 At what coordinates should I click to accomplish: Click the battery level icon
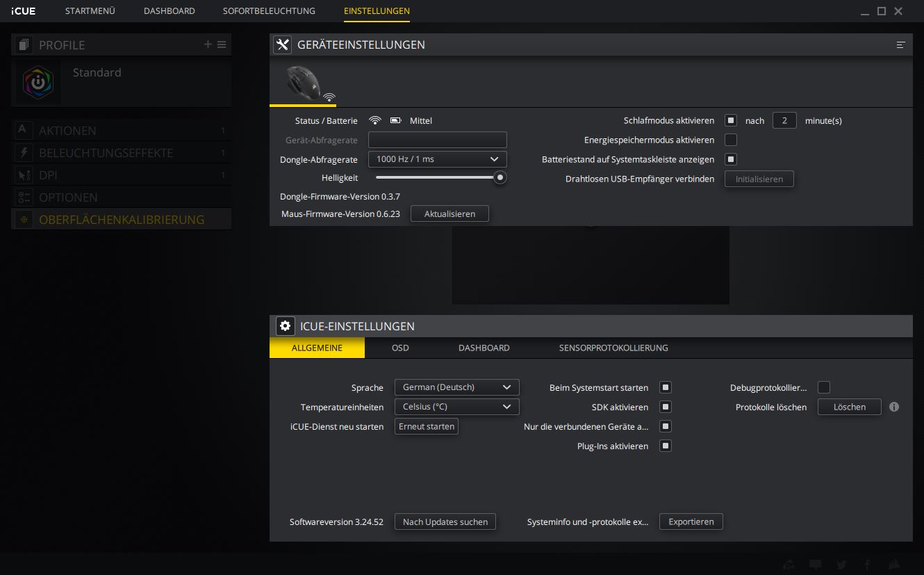396,120
